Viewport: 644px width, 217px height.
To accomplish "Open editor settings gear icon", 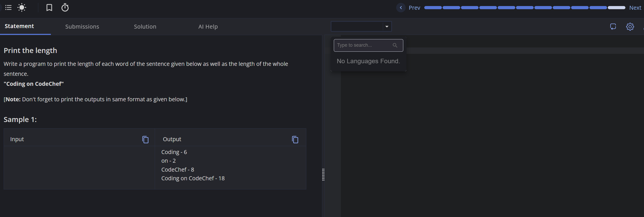I will click(630, 27).
